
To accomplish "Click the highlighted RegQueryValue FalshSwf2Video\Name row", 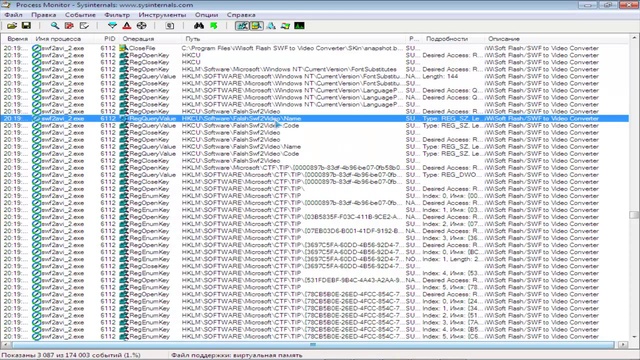I will (x=315, y=118).
